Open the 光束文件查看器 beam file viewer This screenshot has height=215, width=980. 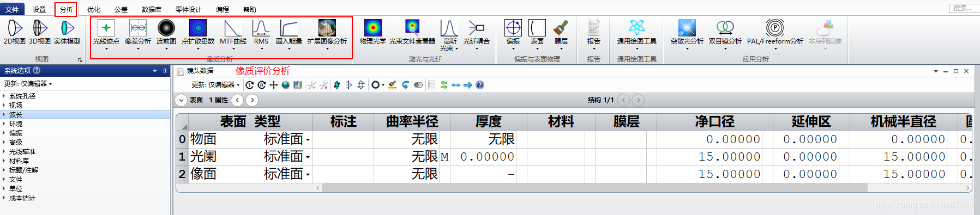point(412,32)
